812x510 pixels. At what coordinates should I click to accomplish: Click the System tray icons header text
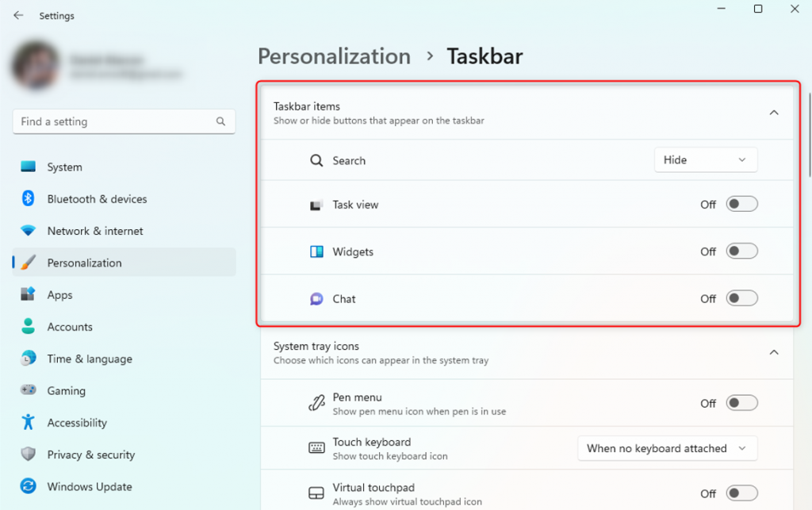(x=316, y=346)
